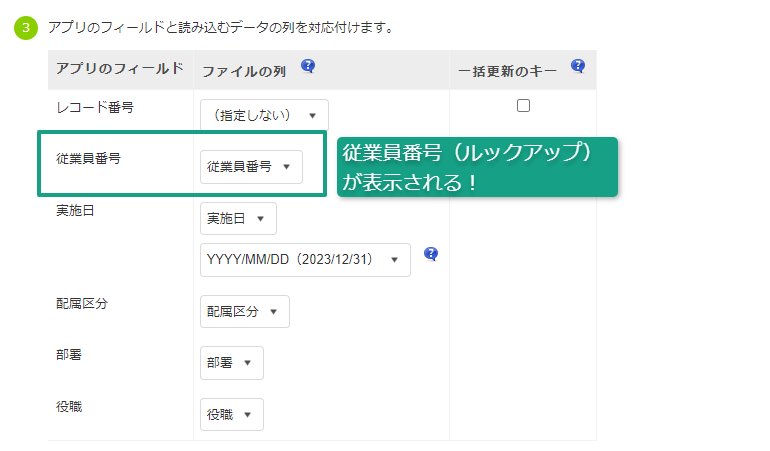The image size is (770, 451).
Task: Click the 役職 field label
Action: [x=69, y=407]
